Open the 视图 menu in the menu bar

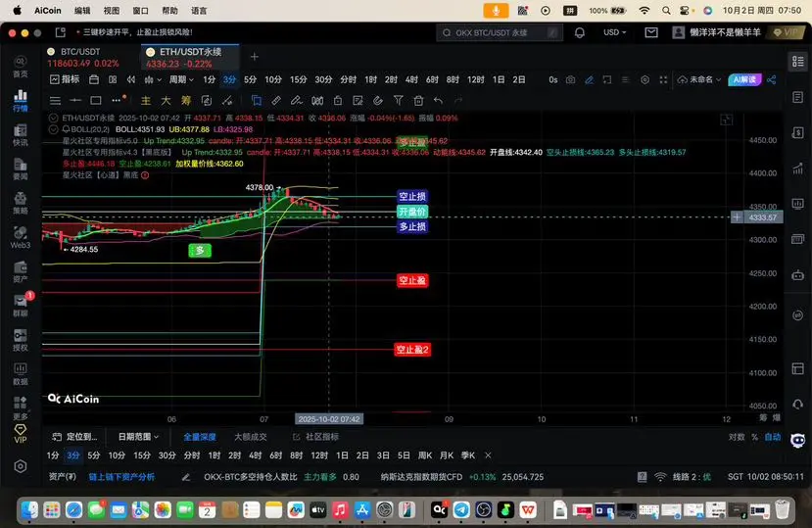click(x=112, y=11)
